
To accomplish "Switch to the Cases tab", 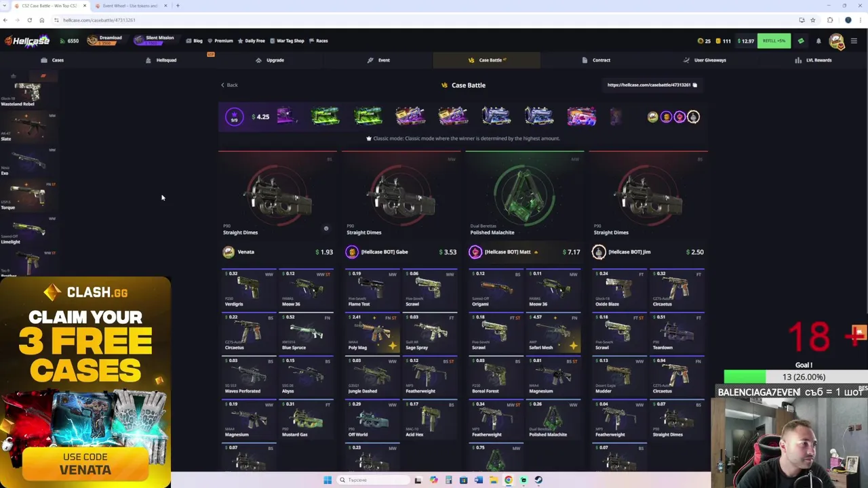I will [52, 60].
